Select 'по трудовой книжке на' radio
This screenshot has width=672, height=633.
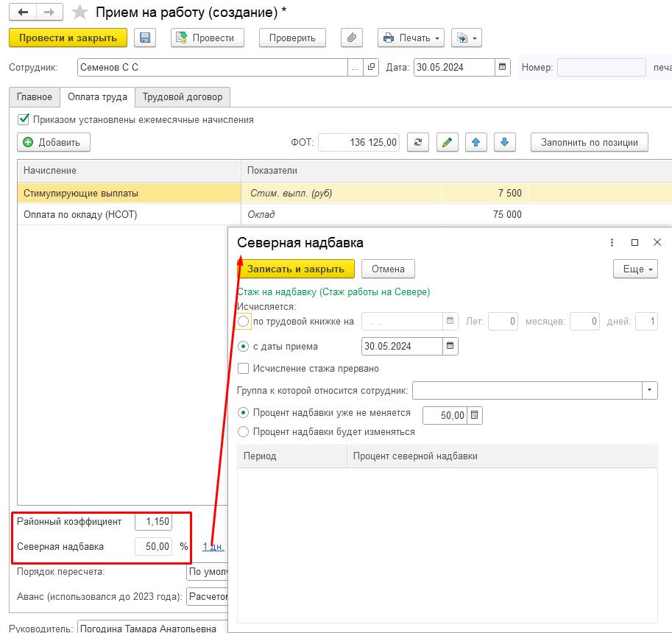pyautogui.click(x=244, y=322)
